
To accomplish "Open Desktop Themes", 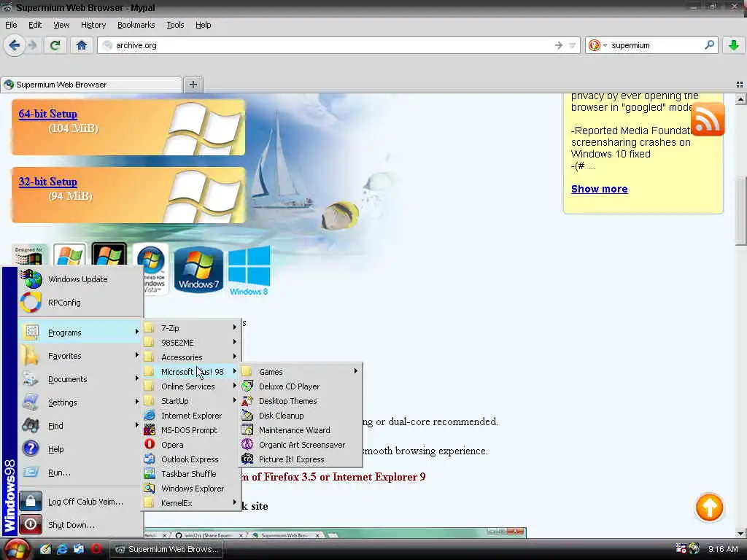I will (x=301, y=401).
